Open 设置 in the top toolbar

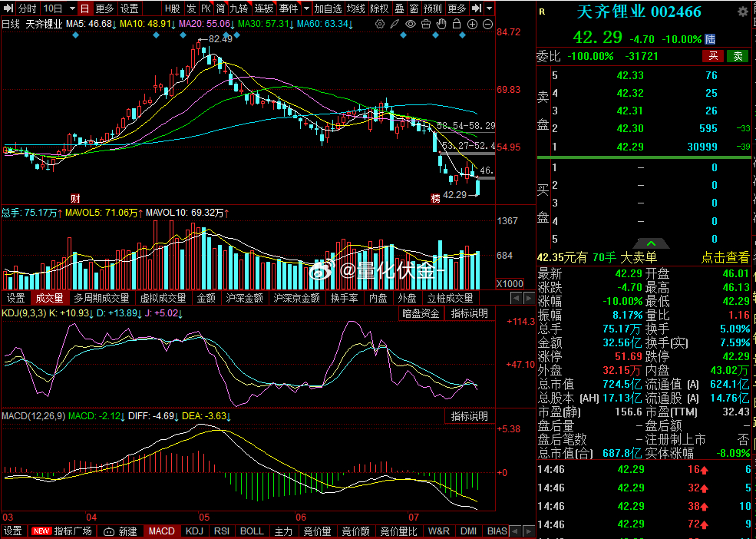click(129, 8)
